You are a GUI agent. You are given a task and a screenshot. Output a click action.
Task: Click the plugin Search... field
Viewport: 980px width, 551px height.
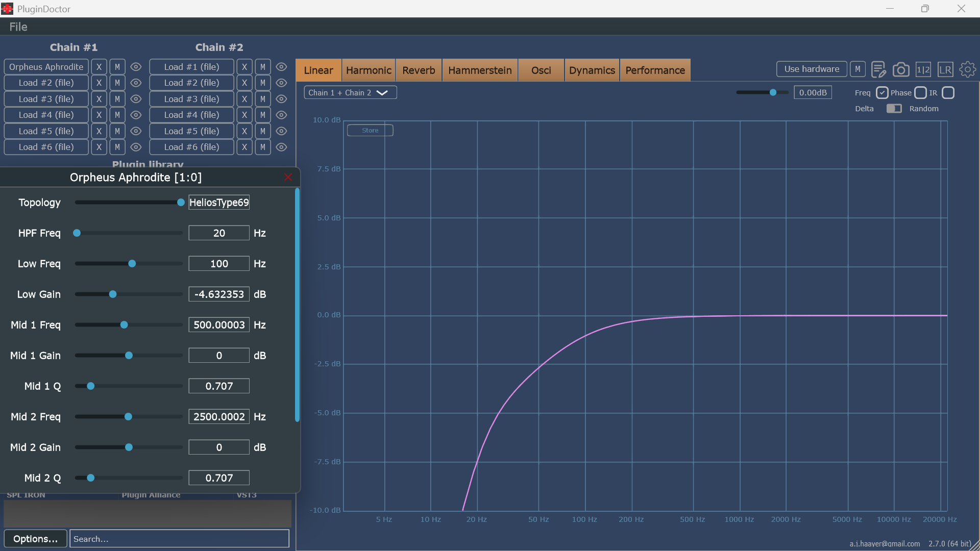coord(179,539)
